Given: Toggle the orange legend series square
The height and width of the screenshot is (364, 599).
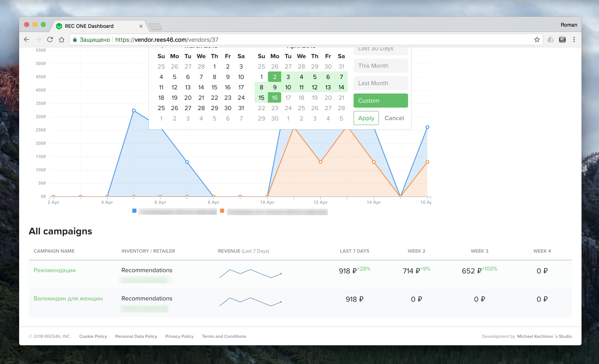Looking at the screenshot, I should pos(222,211).
